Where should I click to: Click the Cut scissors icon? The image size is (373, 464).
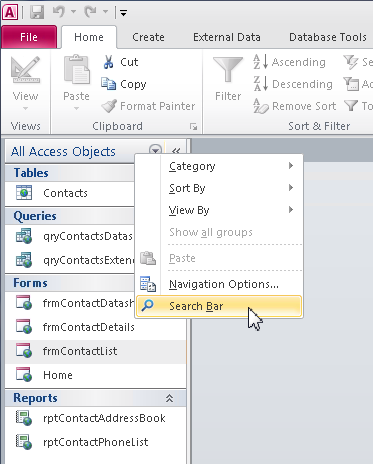click(108, 62)
